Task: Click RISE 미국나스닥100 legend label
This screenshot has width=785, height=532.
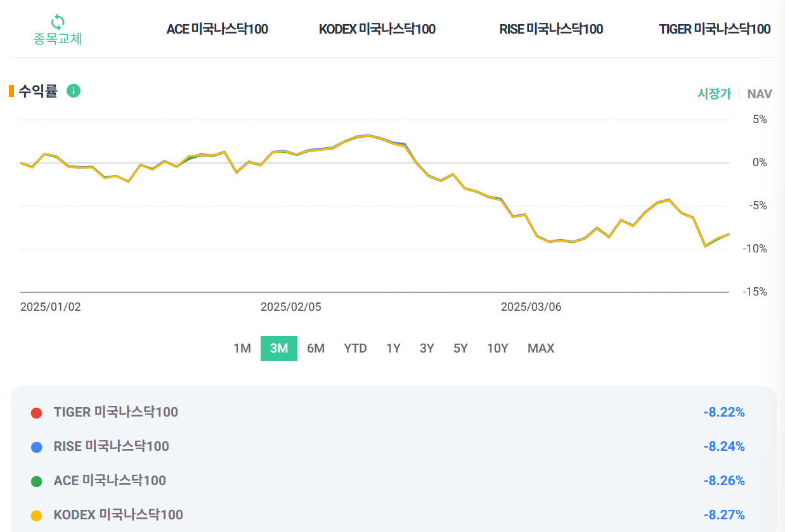Action: tap(112, 446)
